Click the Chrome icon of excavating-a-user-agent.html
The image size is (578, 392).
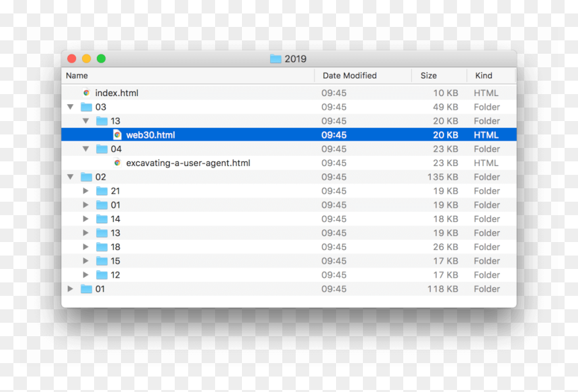(117, 163)
